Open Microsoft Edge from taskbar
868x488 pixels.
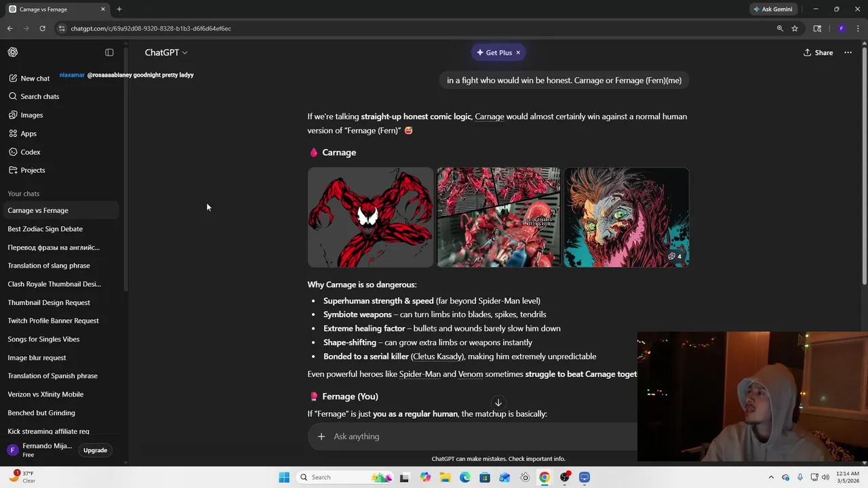[x=465, y=477]
